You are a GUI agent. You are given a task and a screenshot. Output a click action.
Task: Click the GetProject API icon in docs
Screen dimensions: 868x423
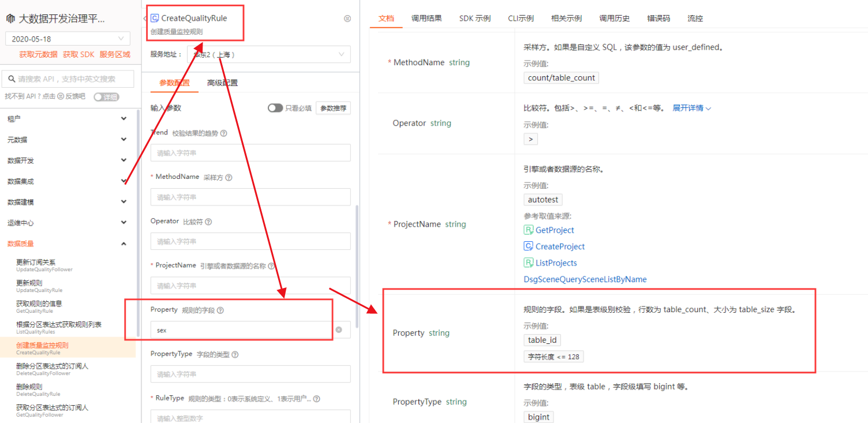(528, 230)
